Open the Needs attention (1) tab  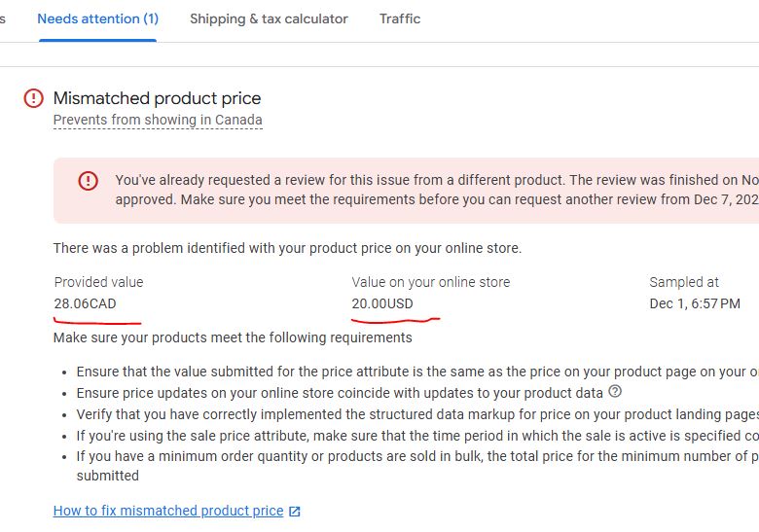(x=97, y=18)
